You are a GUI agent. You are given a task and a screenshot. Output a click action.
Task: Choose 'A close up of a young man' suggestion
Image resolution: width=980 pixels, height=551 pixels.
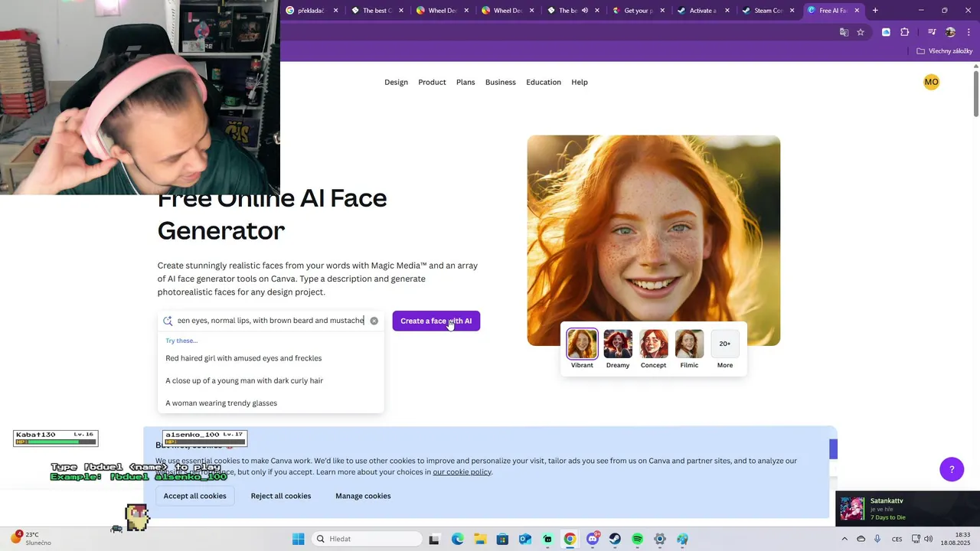click(x=244, y=380)
